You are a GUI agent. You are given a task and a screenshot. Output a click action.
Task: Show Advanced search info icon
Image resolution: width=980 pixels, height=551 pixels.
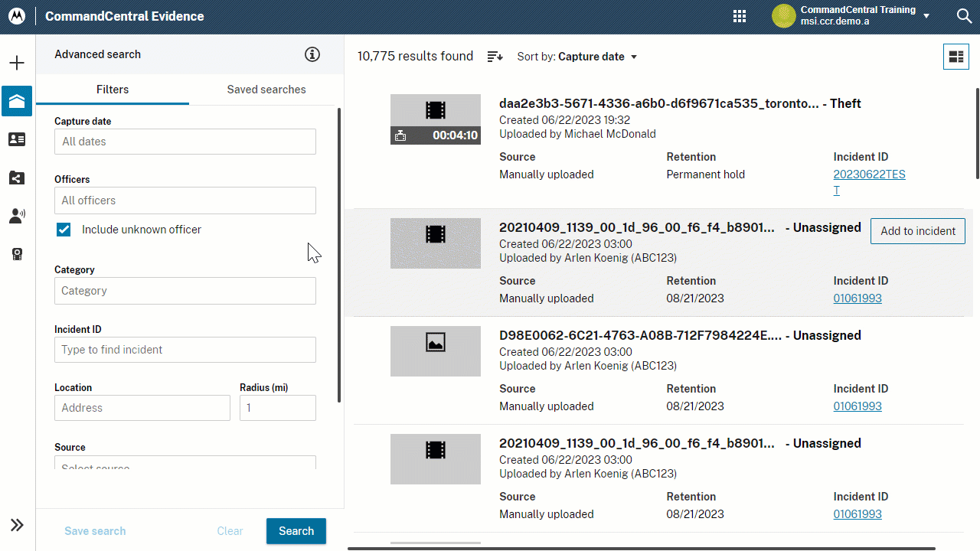coord(312,54)
